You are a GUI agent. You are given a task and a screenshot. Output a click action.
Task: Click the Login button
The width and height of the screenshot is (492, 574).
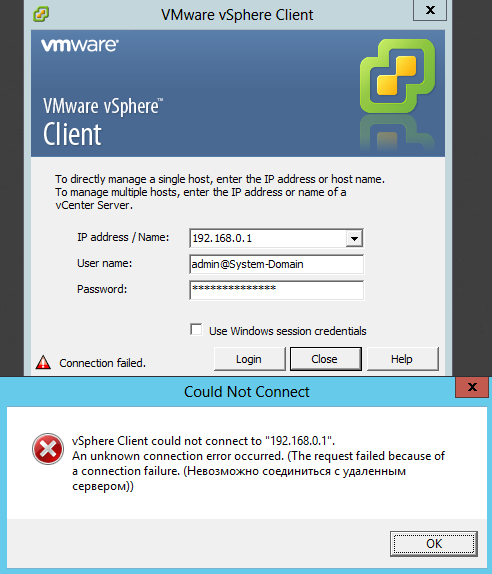[x=249, y=359]
